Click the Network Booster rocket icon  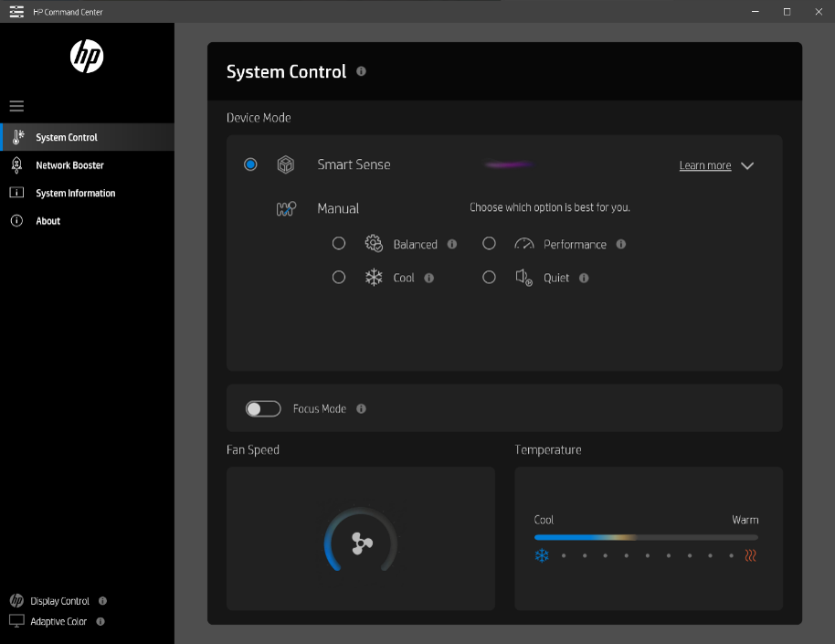point(16,165)
